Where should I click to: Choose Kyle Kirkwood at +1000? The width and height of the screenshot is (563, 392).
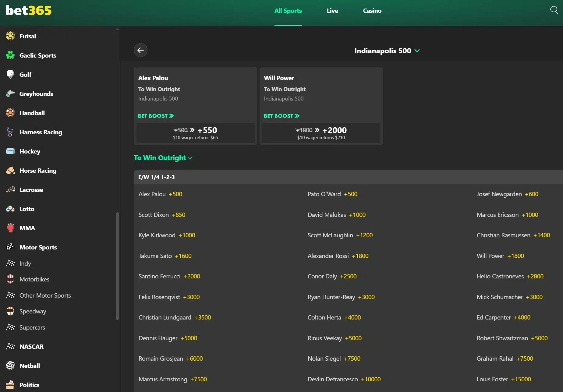(167, 235)
